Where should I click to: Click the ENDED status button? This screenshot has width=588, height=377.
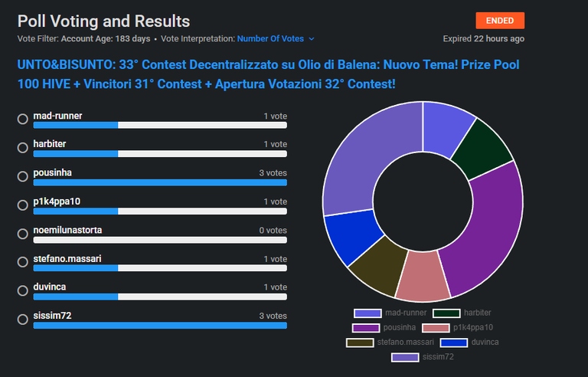point(500,21)
